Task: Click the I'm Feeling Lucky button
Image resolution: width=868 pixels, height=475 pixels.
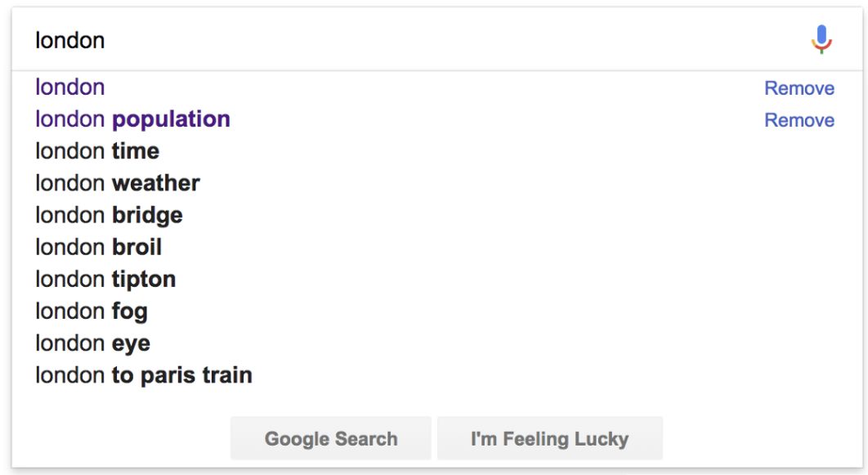Action: click(549, 439)
